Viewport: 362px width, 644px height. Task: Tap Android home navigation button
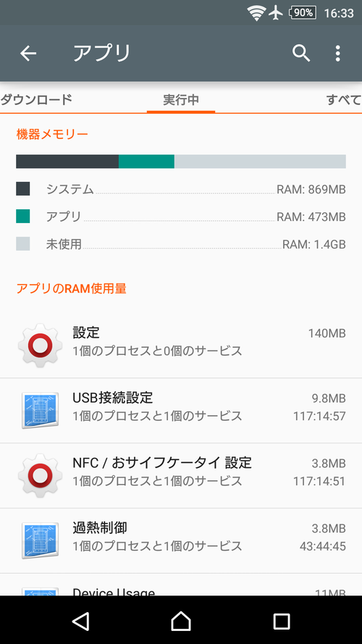coord(181,621)
